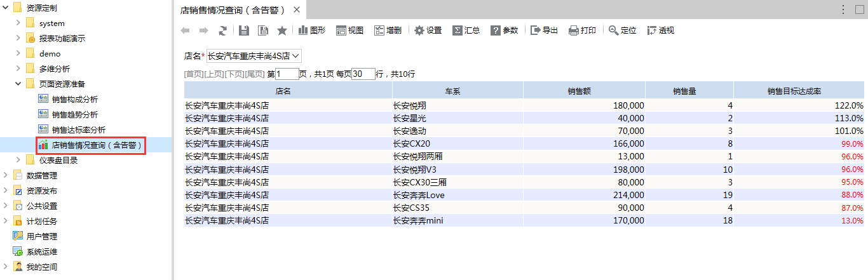Expand the 我的空间 node
Image resolution: width=868 pixels, height=280 pixels.
(5, 267)
